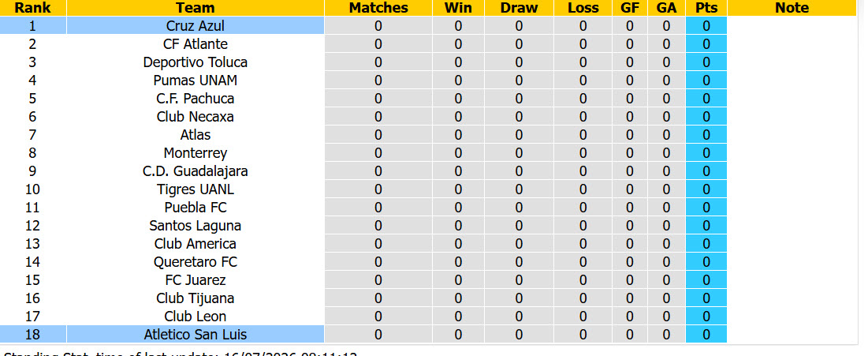Click the Win column header
This screenshot has height=356, width=868.
click(x=458, y=8)
